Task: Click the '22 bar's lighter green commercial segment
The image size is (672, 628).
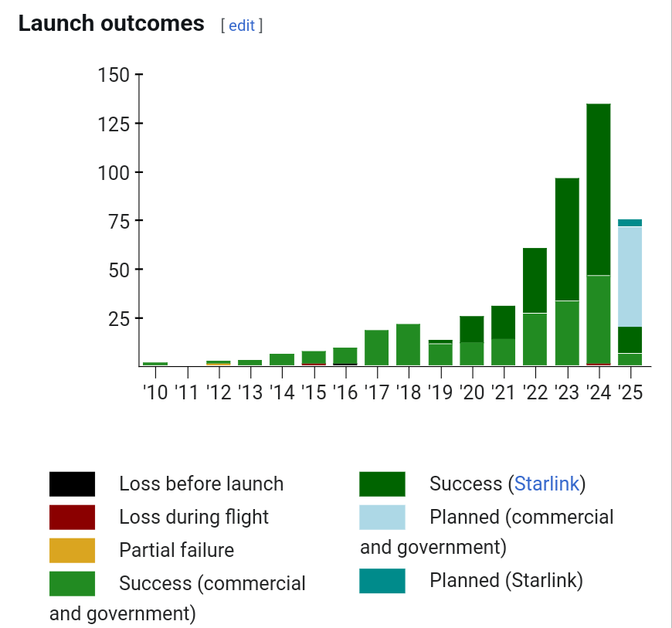Action: click(535, 340)
